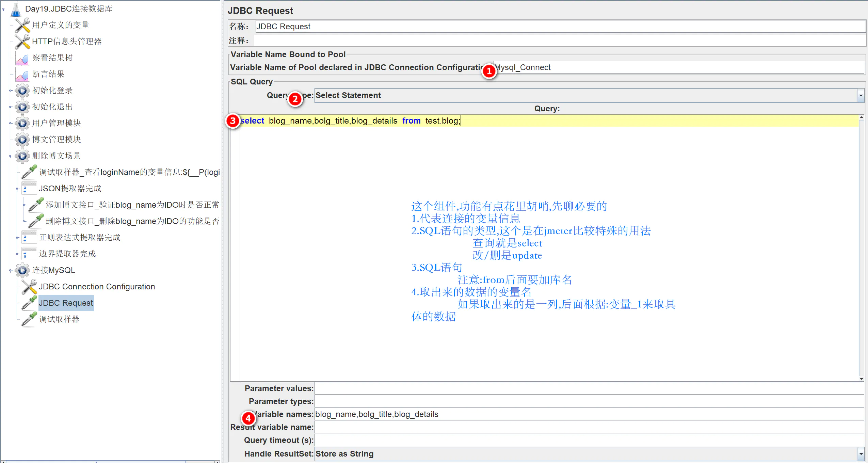Click the 察看结果树 listener graph icon
The width and height of the screenshot is (868, 463).
coord(22,59)
